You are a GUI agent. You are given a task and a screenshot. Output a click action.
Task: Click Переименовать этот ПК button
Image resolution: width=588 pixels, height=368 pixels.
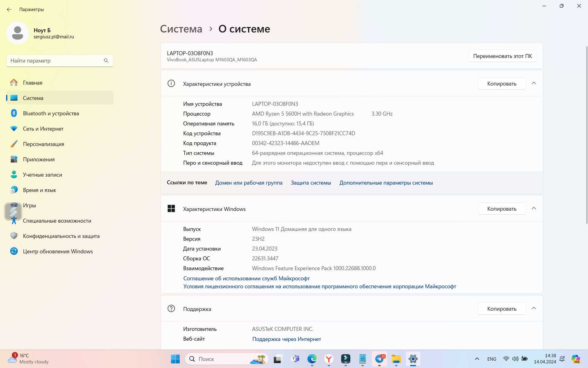(502, 56)
